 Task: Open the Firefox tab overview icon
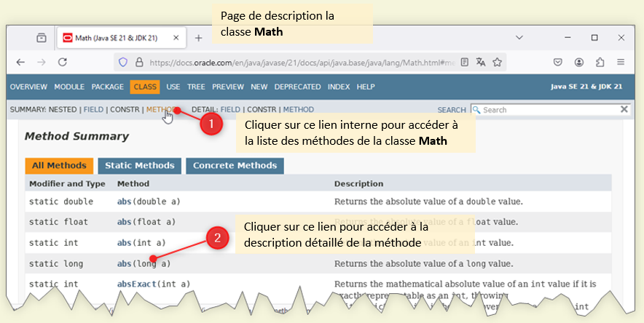point(42,38)
